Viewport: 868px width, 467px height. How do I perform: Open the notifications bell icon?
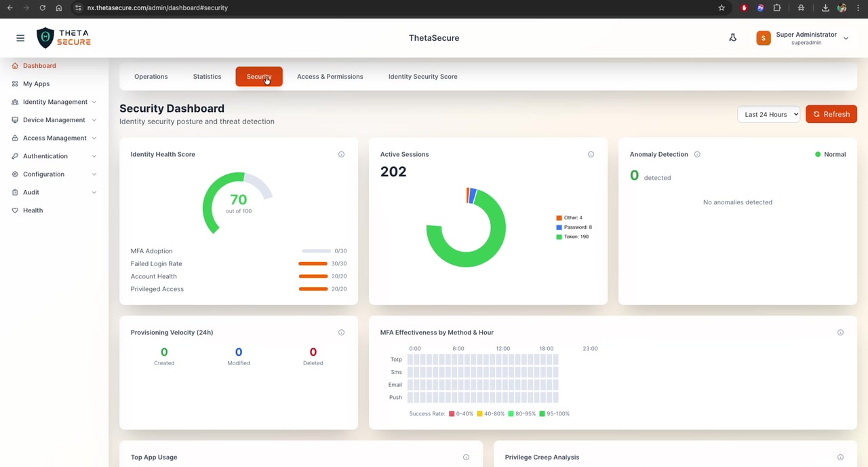click(x=732, y=37)
